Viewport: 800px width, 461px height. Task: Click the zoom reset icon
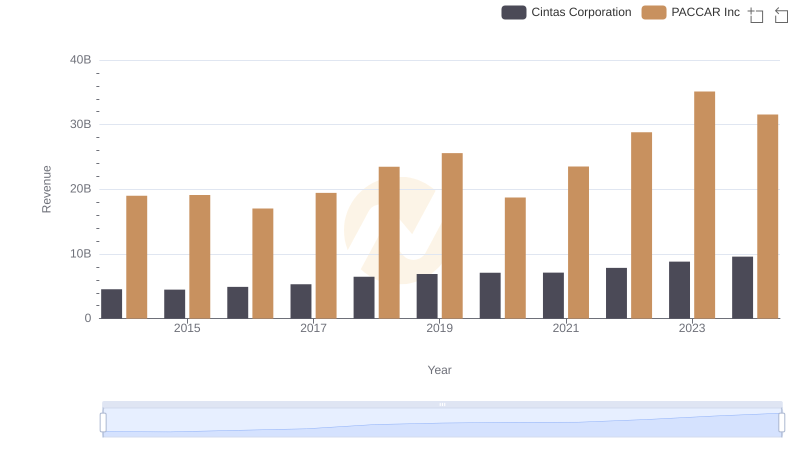781,15
